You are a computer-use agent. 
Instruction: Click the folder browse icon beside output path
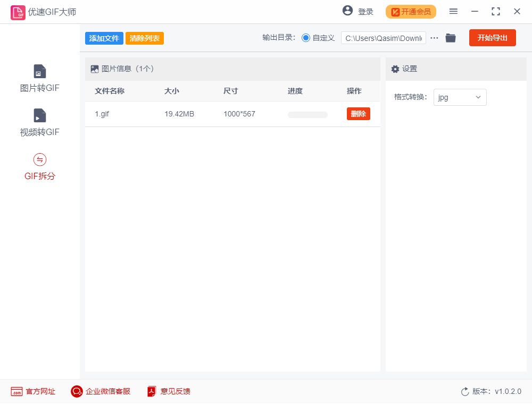tap(451, 38)
